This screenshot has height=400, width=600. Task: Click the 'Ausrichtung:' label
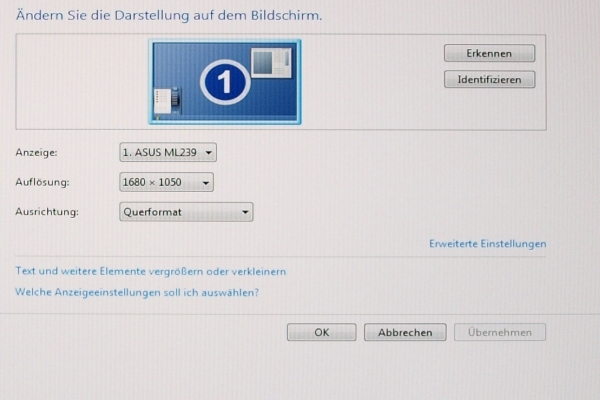[x=47, y=212]
